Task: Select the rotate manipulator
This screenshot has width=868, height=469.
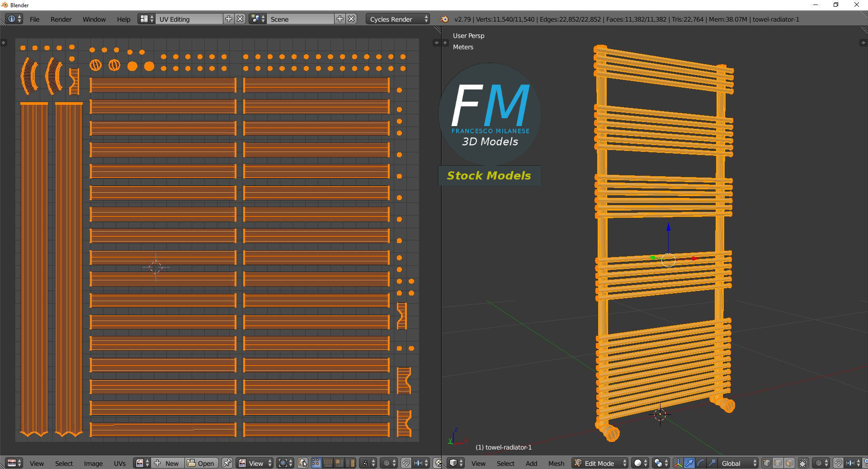Action: tap(701, 463)
